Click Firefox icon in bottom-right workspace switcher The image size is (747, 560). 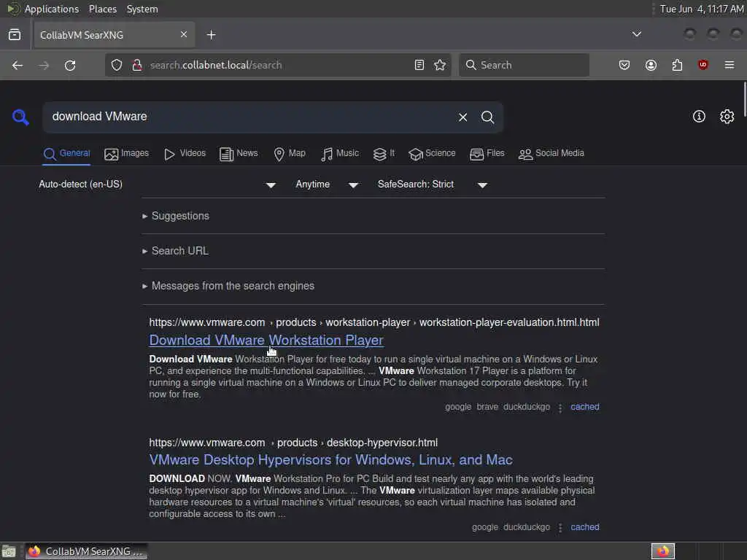[662, 551]
